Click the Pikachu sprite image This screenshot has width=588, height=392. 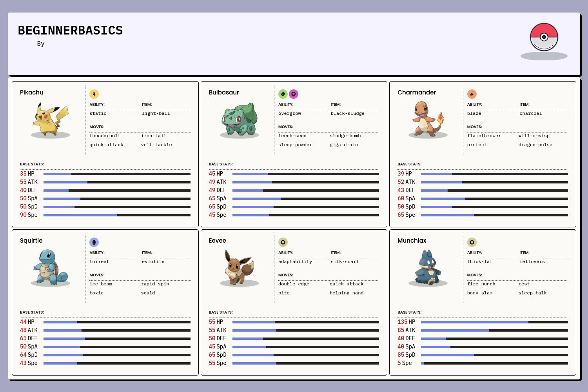[x=51, y=119]
